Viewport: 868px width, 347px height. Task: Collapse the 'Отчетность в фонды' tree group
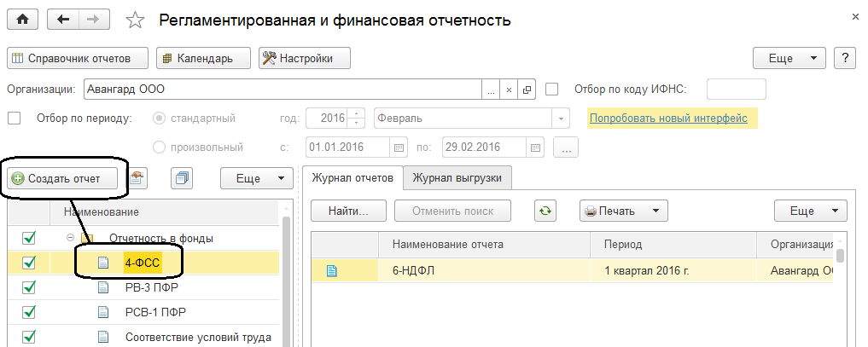point(69,238)
